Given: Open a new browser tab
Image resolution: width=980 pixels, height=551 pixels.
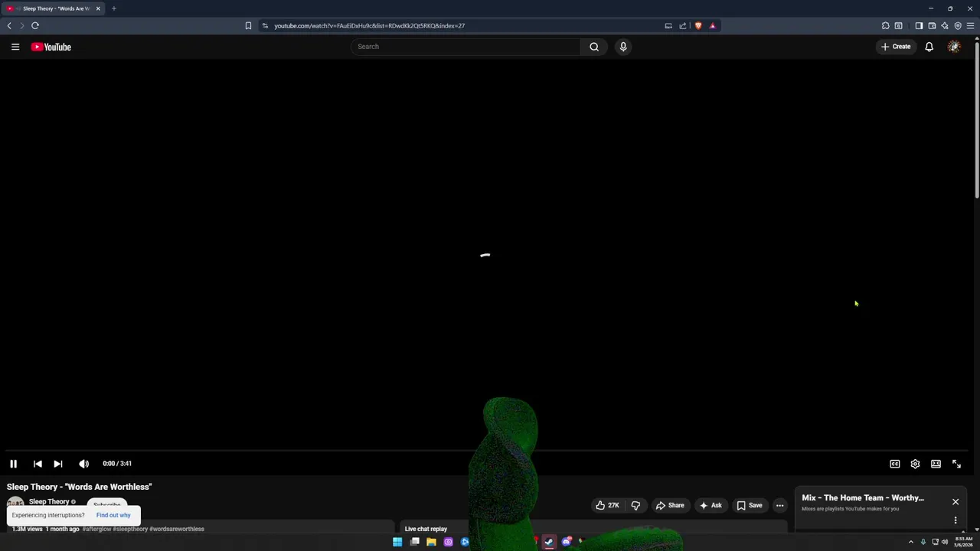Looking at the screenshot, I should [x=113, y=8].
